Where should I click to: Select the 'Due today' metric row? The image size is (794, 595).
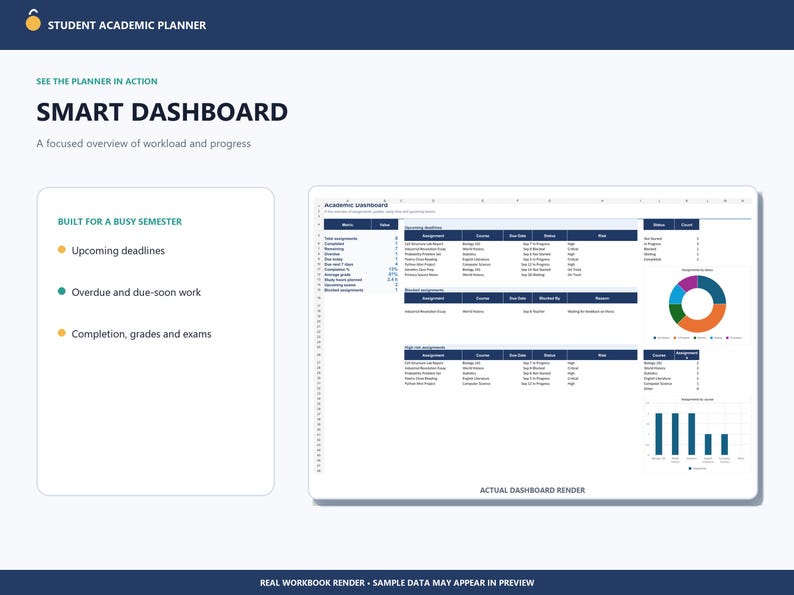pos(361,259)
